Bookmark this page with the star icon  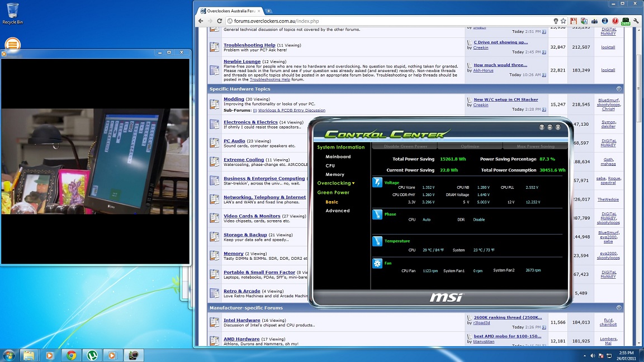(563, 21)
